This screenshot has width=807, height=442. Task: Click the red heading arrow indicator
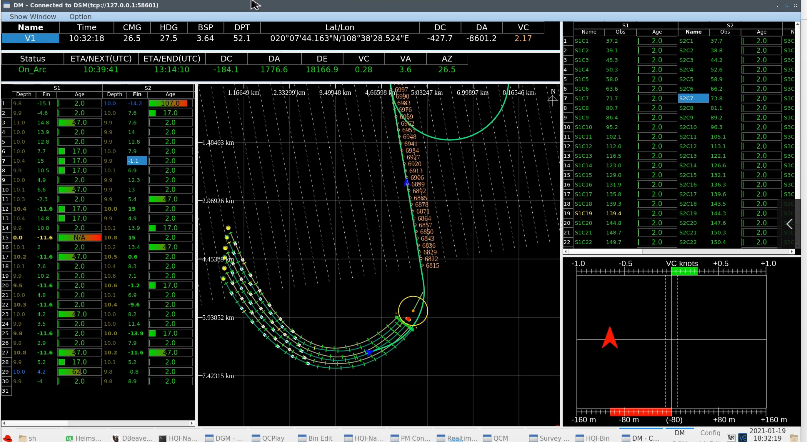(x=609, y=338)
